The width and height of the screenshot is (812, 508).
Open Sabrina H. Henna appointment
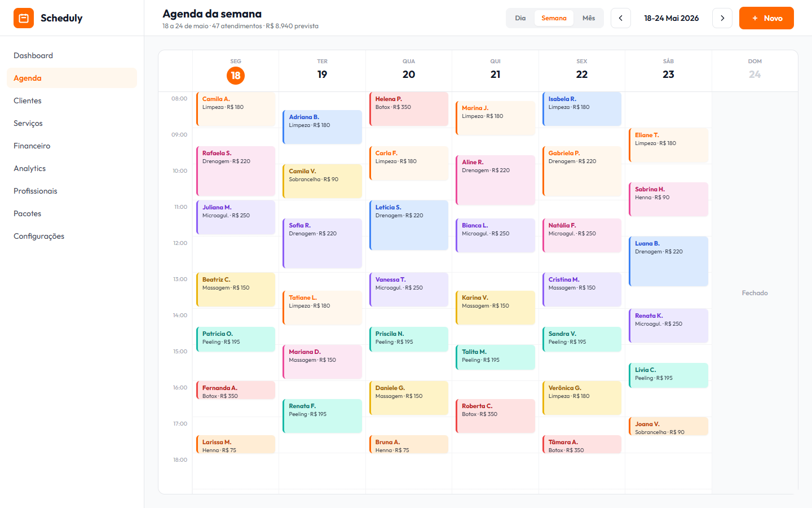pos(668,199)
